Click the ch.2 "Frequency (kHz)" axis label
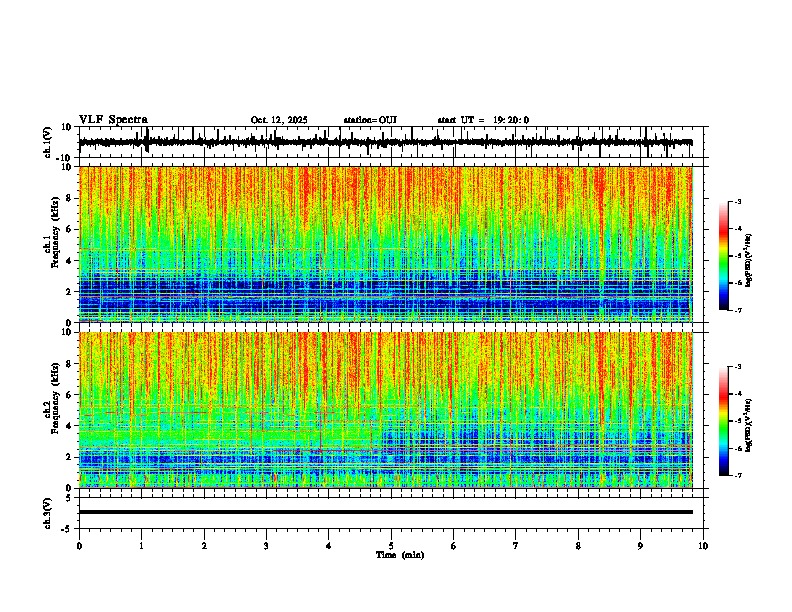The image size is (792, 612). 55,398
